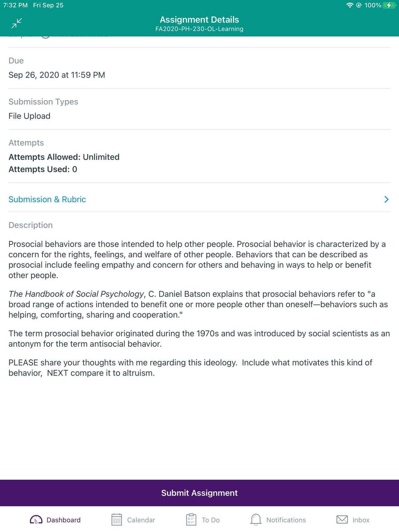399x532 pixels.
Task: Open the Submission & Rubric link
Action: pos(47,199)
